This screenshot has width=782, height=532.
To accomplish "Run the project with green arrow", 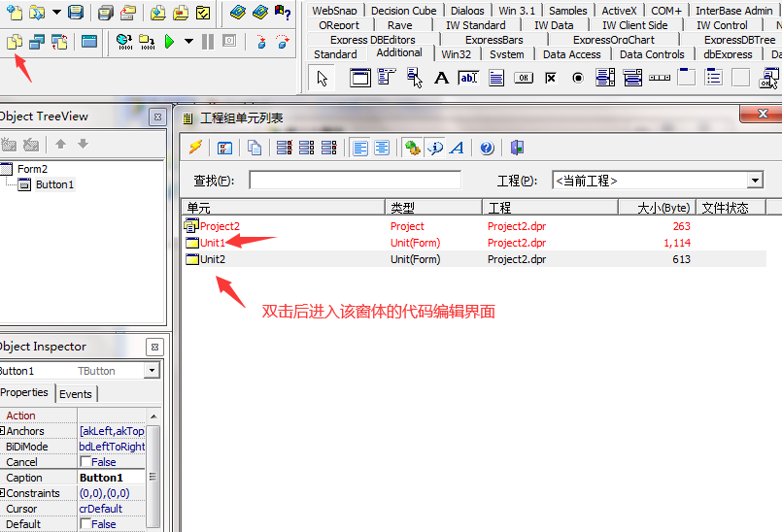I will [x=169, y=42].
